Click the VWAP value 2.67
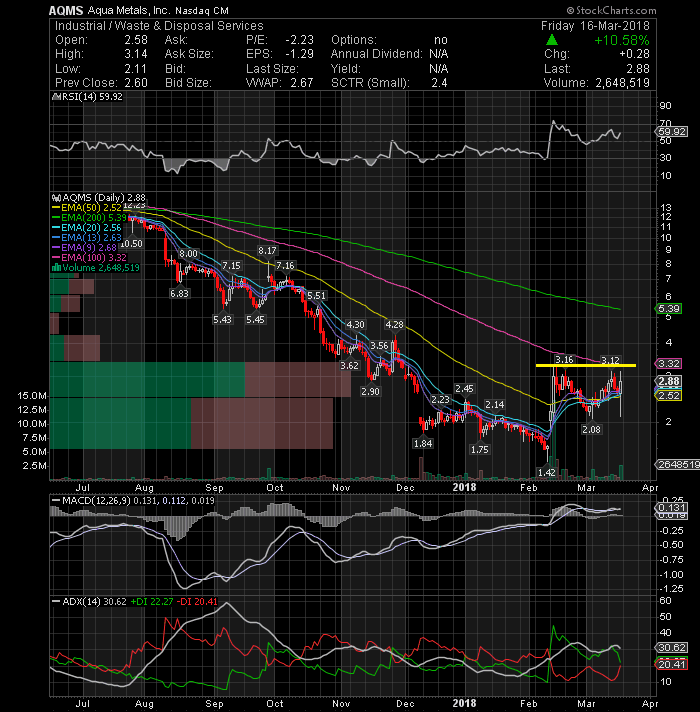700x712 pixels. 301,83
